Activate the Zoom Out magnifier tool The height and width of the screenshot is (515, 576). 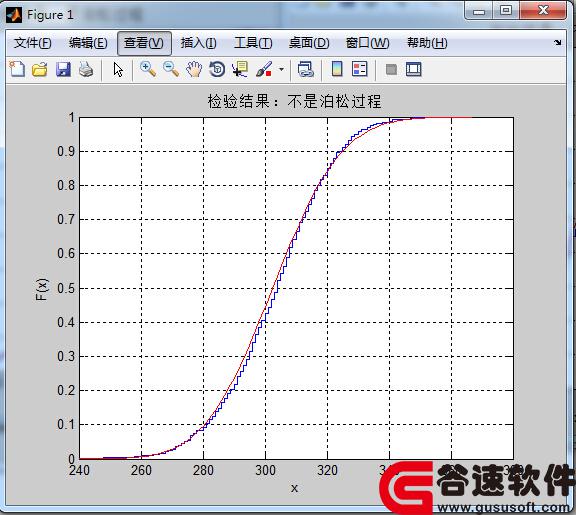point(171,69)
